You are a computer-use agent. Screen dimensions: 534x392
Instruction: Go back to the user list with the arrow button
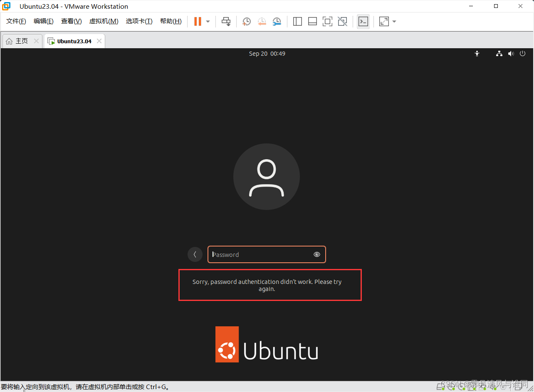[195, 254]
